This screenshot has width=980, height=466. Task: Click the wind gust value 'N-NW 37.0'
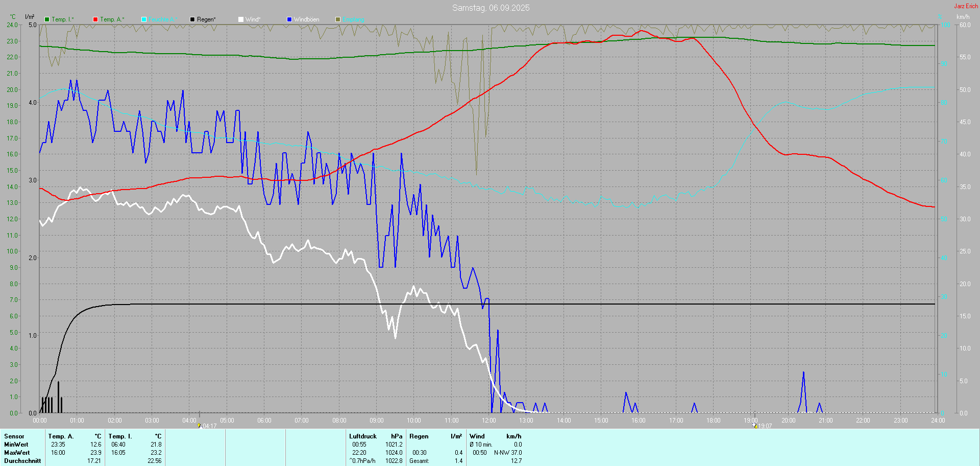(508, 453)
